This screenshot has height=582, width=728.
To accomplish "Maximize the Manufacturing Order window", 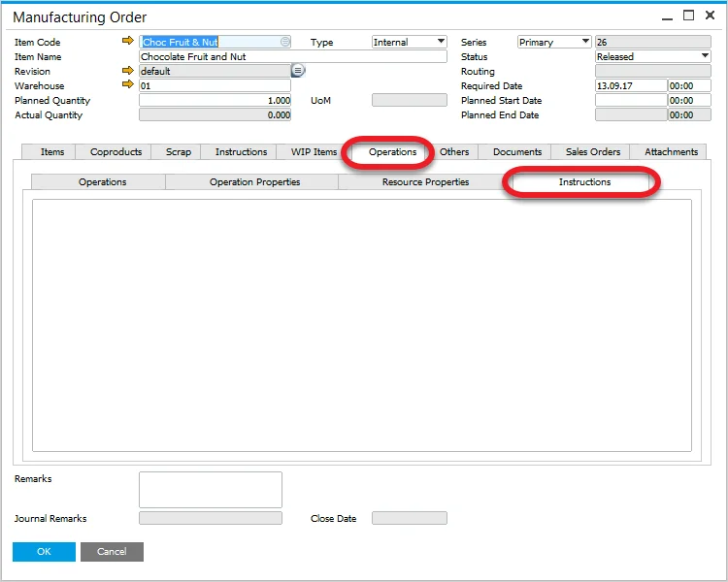I will (688, 16).
